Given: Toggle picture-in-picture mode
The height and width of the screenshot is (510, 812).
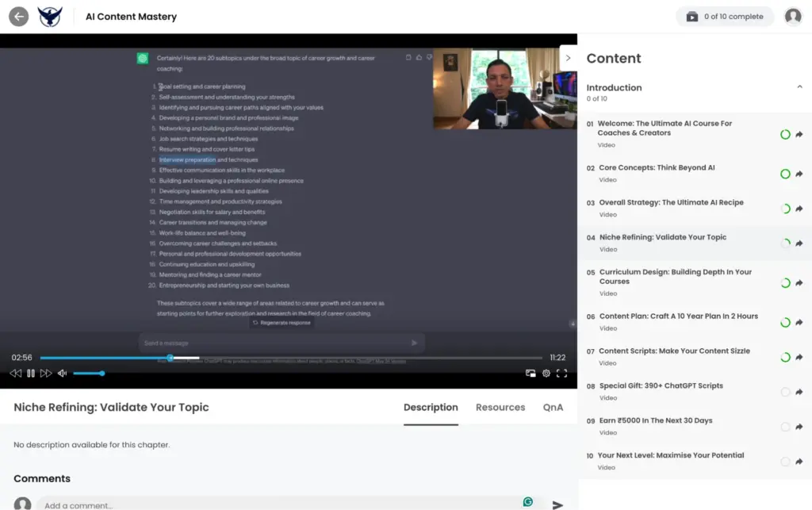Looking at the screenshot, I should pyautogui.click(x=530, y=374).
